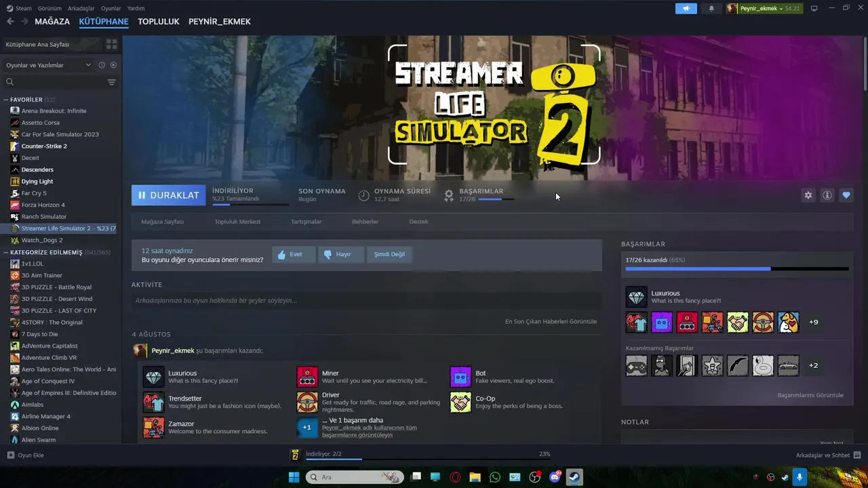
Task: Open the Oyunlar menu
Action: point(111,8)
